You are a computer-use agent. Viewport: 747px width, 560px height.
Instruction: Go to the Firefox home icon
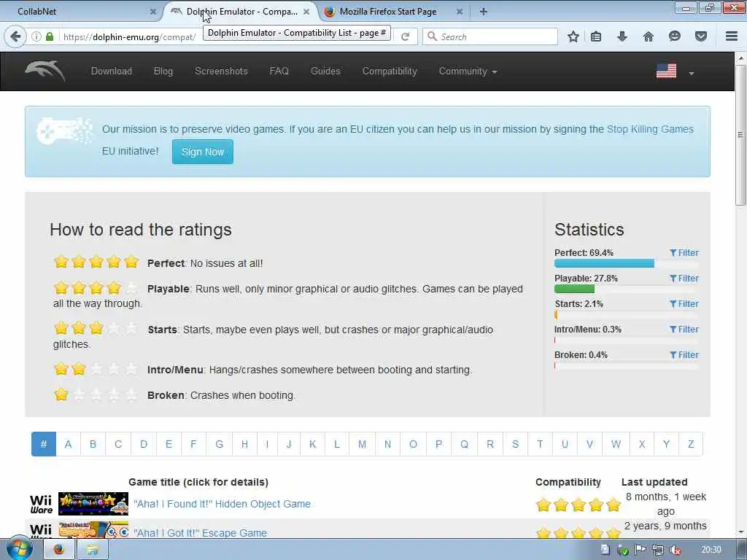pyautogui.click(x=648, y=36)
